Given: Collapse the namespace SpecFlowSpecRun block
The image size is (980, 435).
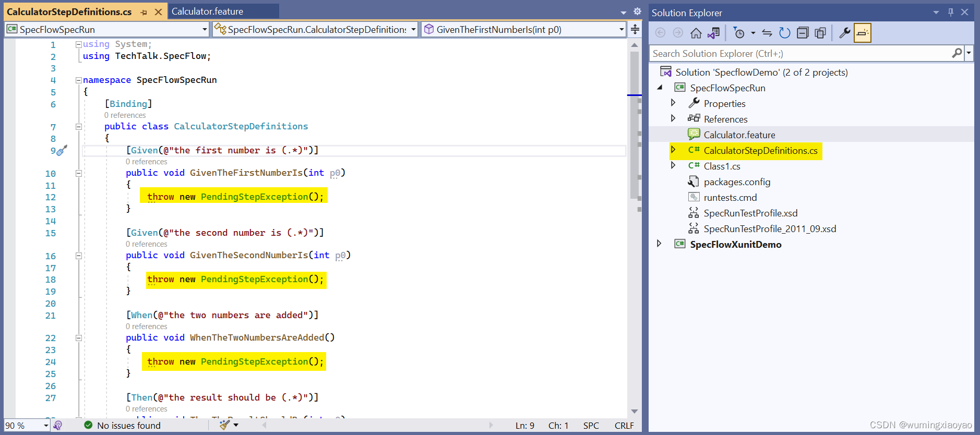Looking at the screenshot, I should click(x=78, y=80).
